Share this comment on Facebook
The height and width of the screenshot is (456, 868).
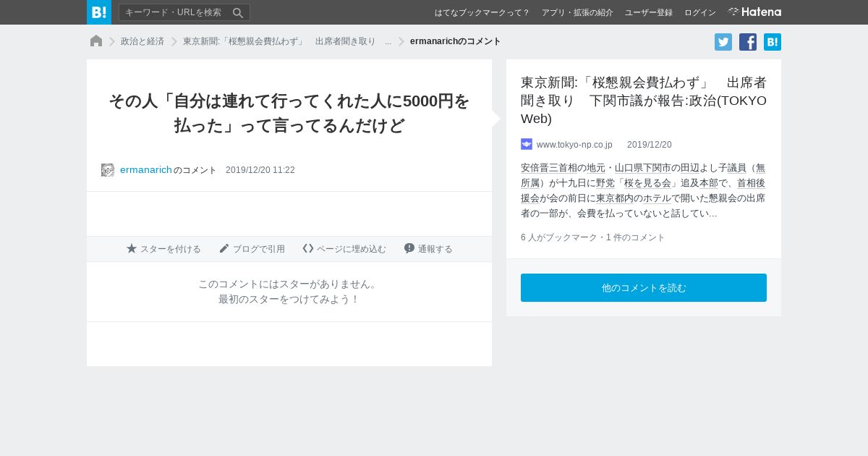point(748,42)
